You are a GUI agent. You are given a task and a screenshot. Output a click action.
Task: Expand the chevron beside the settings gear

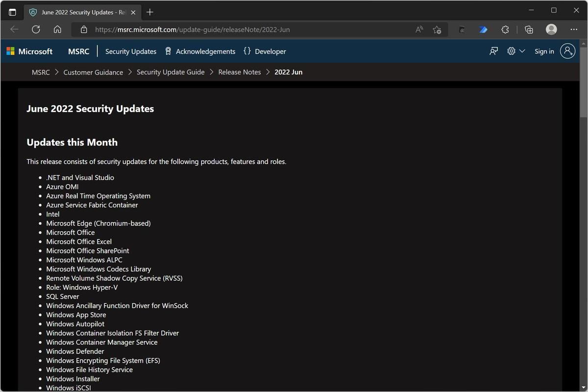[522, 51]
